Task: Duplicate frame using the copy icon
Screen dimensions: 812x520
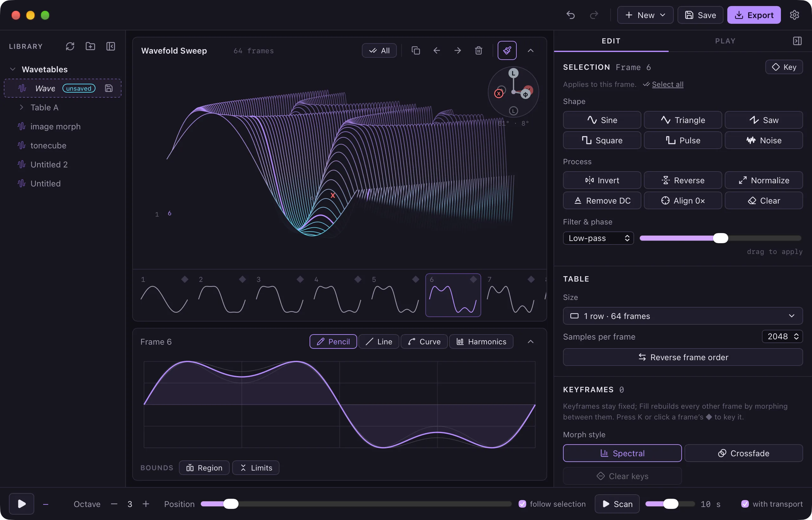Action: (416, 51)
